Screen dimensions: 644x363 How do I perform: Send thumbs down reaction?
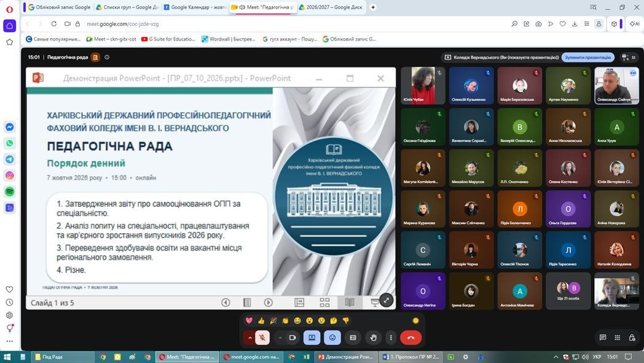pyautogui.click(x=346, y=321)
